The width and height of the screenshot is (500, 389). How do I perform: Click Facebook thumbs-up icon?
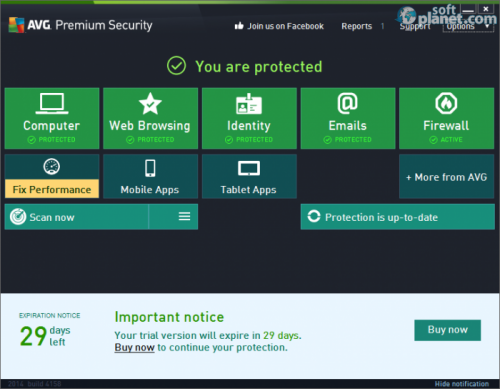[239, 26]
